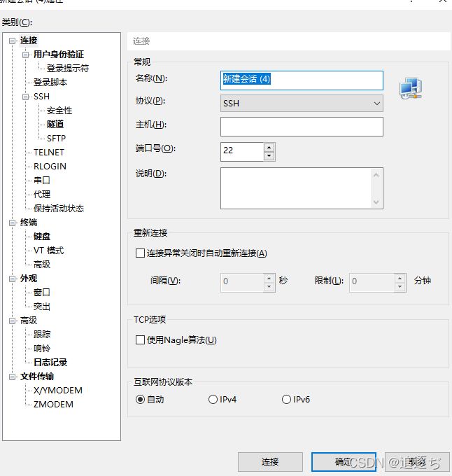Select 连接 in the category tree
This screenshot has height=476, width=452.
click(29, 41)
